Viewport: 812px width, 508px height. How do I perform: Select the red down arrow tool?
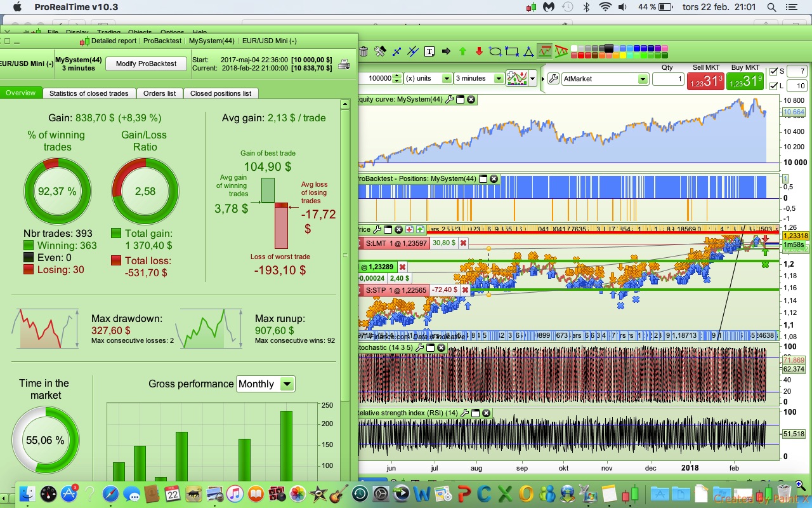coord(479,51)
